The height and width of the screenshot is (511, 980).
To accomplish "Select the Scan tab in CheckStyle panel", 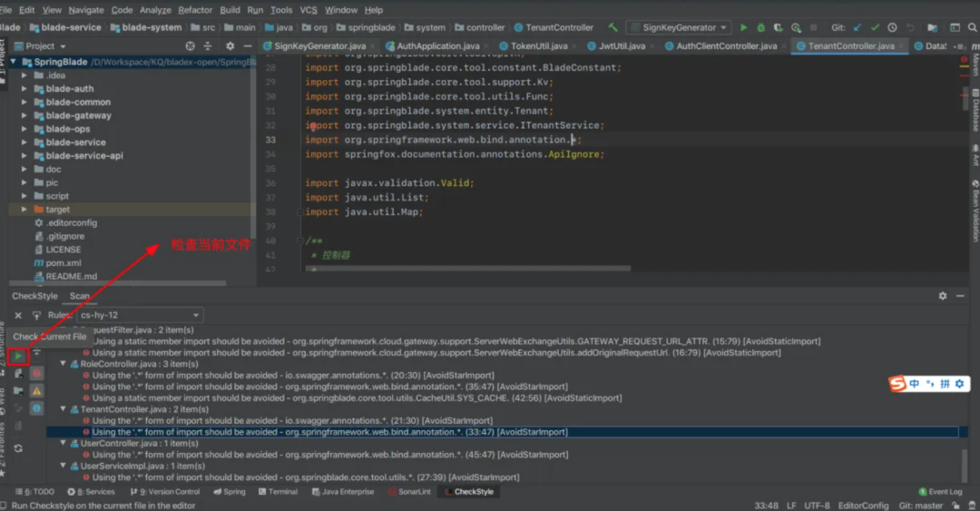I will [x=79, y=297].
